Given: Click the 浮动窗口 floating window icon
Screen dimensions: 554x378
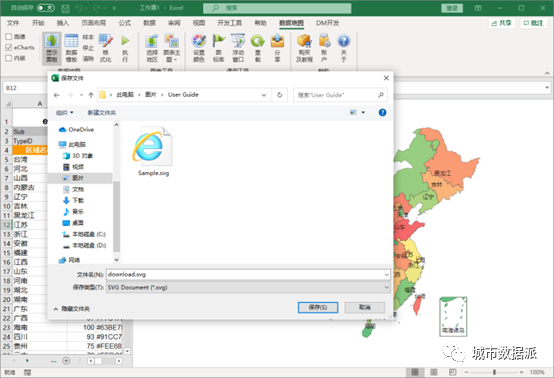Looking at the screenshot, I should [238, 48].
